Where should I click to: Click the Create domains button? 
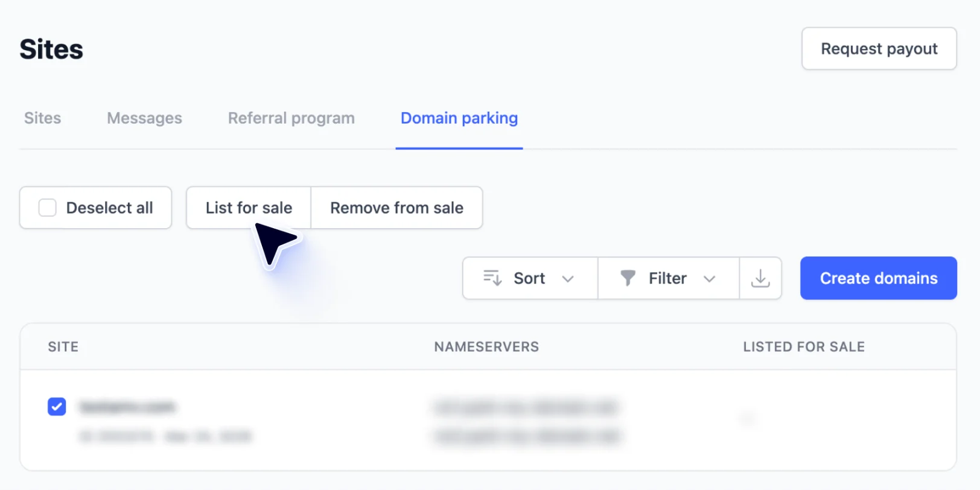pos(878,278)
